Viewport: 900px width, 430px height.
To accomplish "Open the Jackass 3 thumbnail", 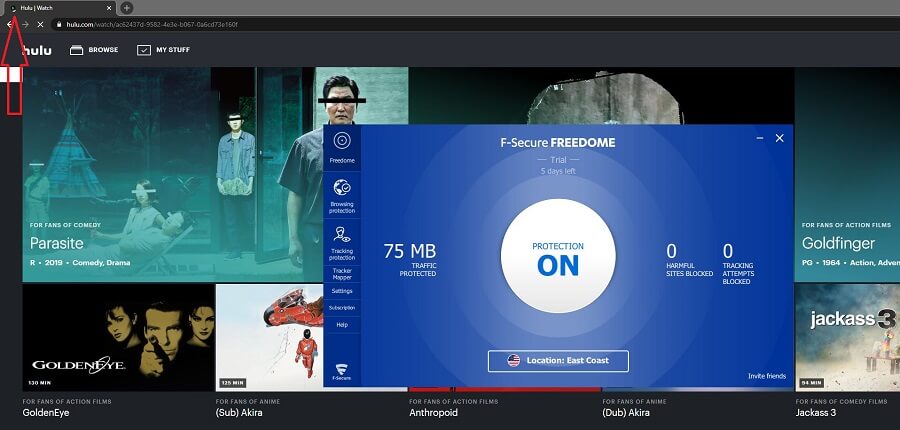I will click(x=847, y=338).
